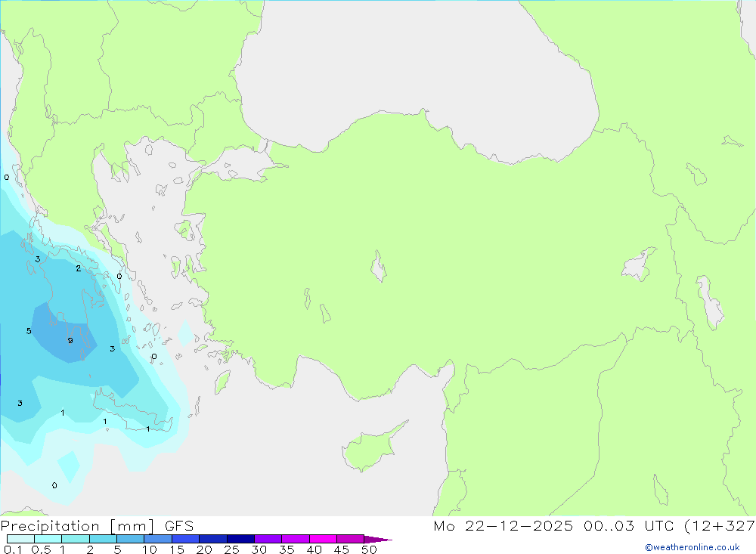Select the 0.1–0.5 mm legend swatch

20,539
